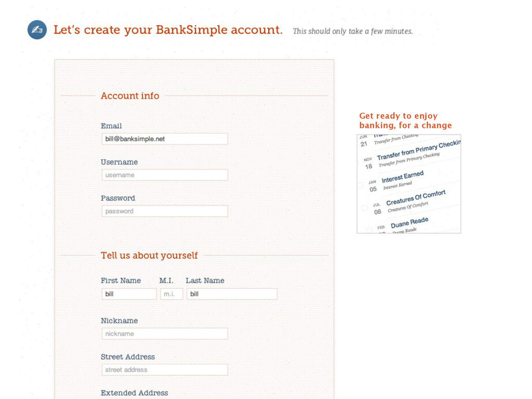Image resolution: width=532 pixels, height=399 pixels.
Task: Tick the checkbox beside Creatures Of Comfort
Action: pos(365,208)
